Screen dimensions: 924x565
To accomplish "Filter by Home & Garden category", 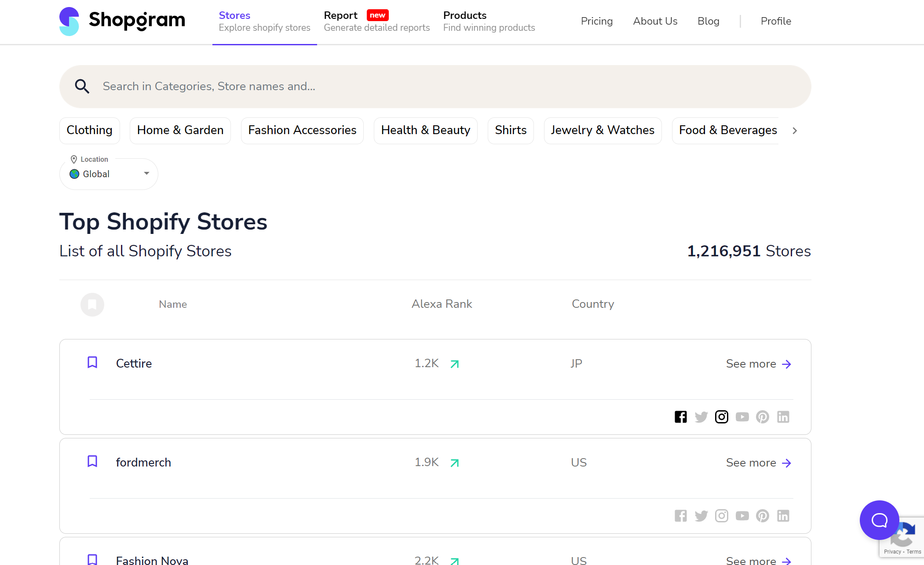I will tap(180, 131).
